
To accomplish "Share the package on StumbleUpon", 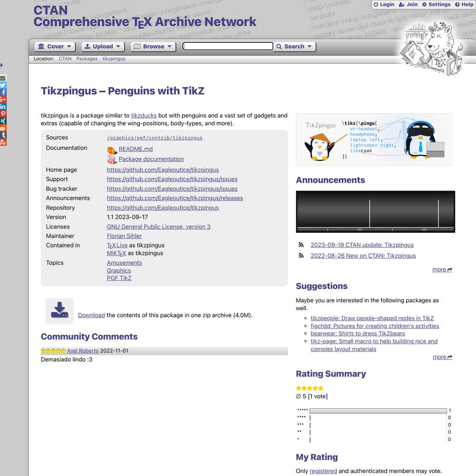I will point(3,142).
